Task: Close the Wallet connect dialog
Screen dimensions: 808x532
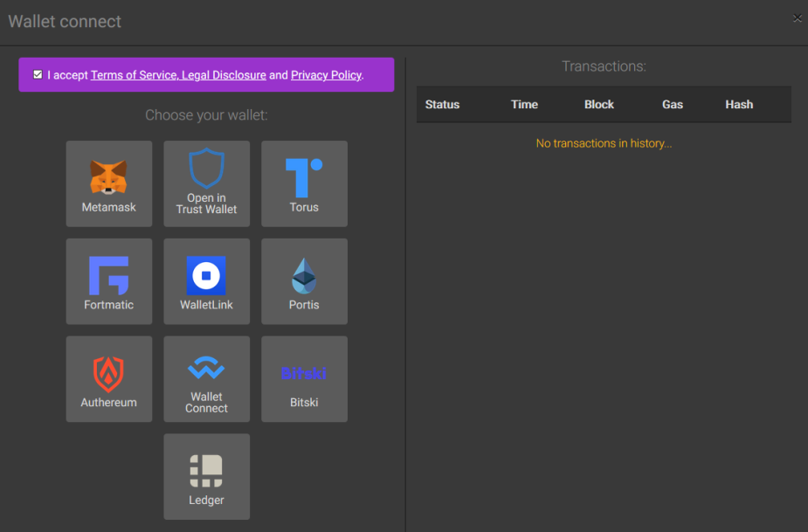Action: click(x=798, y=18)
